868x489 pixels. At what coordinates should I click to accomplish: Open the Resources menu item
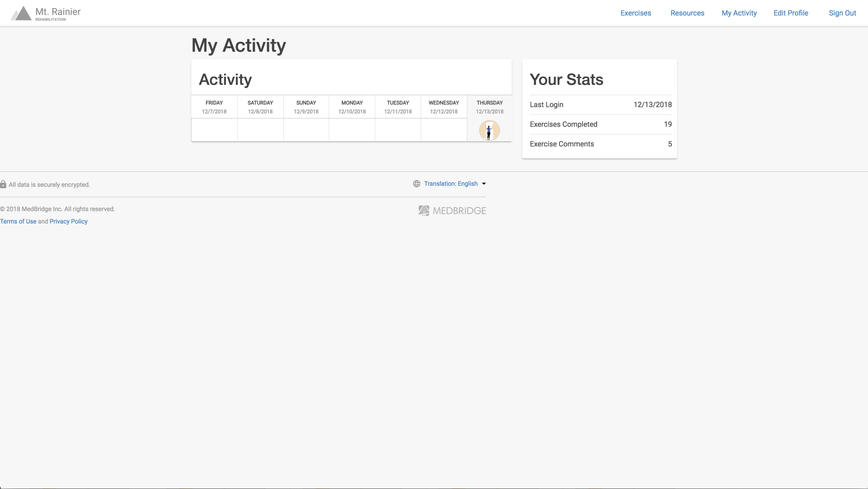coord(687,13)
